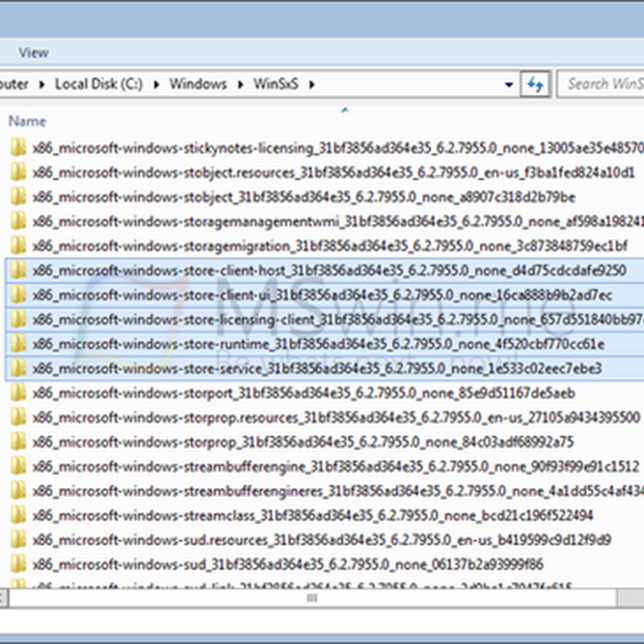Select x86_microsoft-windows-sud_31bf3856ad364e35 folder name
Screen dimensions: 644x644
coord(288,564)
